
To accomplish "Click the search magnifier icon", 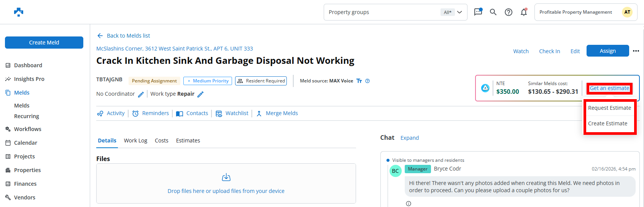I will [x=493, y=12].
